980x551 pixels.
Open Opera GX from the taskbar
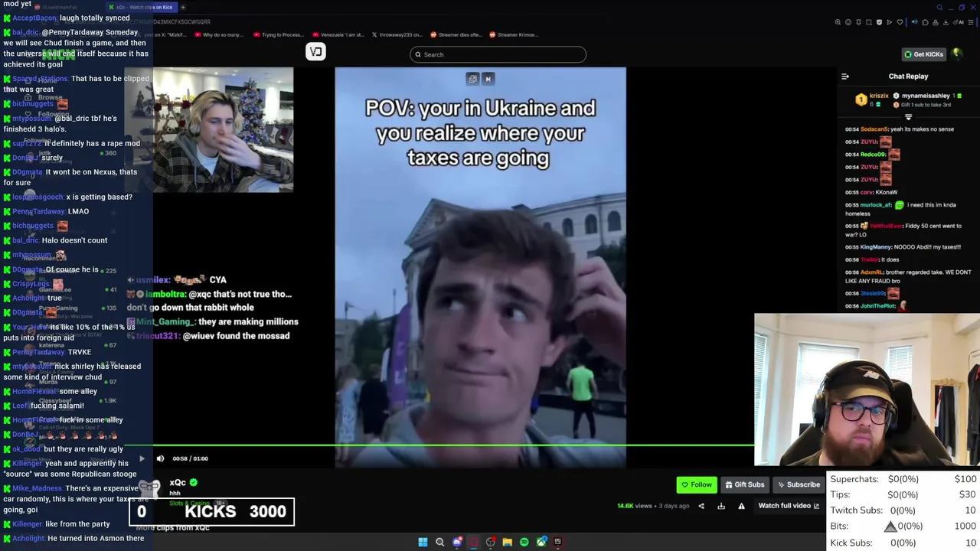pos(473,542)
